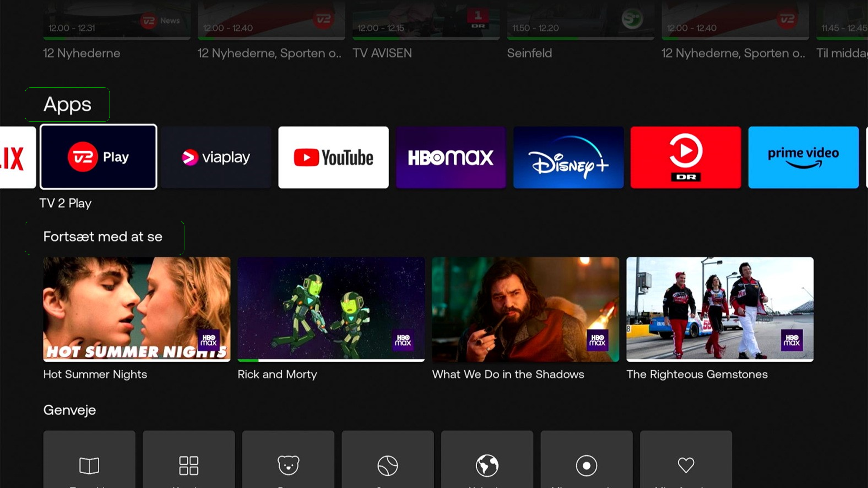This screenshot has width=868, height=488.
Task: Tune to TV AVISEN live tile
Action: click(426, 20)
